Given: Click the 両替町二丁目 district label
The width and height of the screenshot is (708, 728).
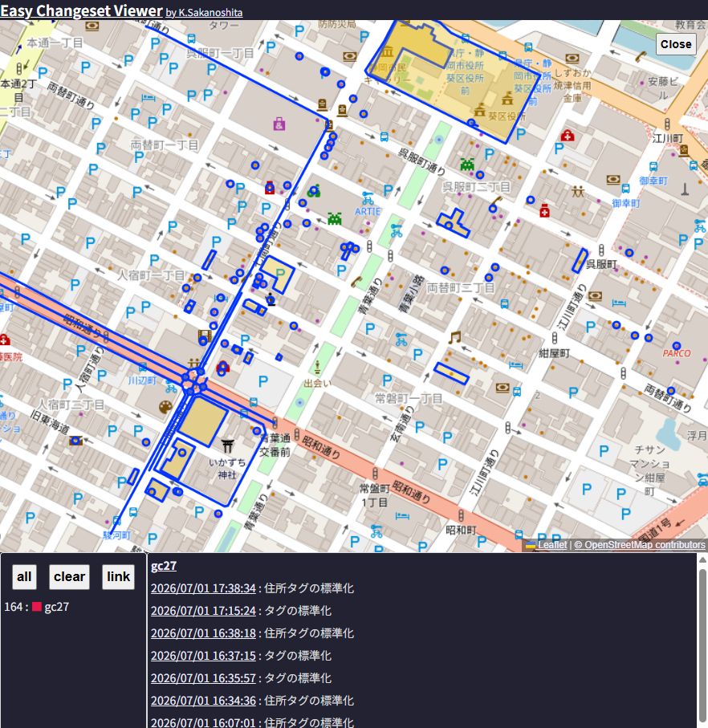Looking at the screenshot, I should point(461,288).
